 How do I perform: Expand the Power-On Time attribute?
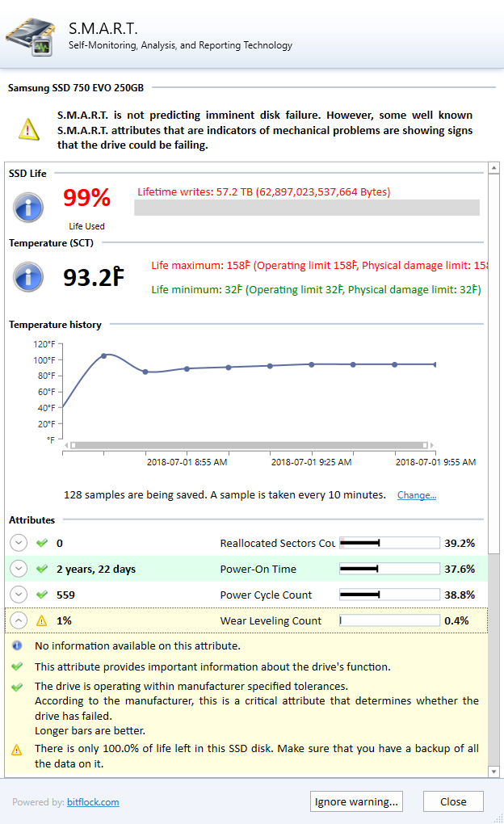coord(19,569)
